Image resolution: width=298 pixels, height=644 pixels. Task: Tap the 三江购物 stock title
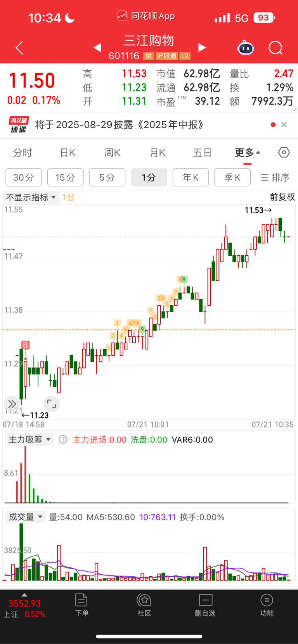point(149,40)
